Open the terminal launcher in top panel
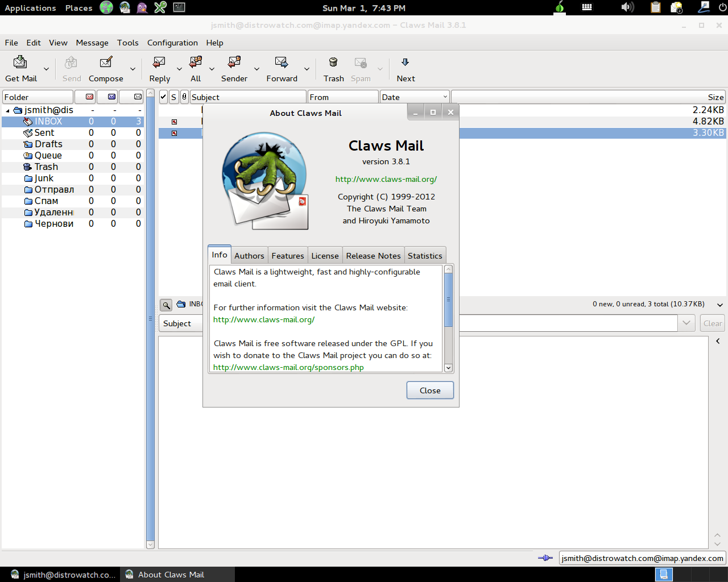Image resolution: width=728 pixels, height=582 pixels. pos(179,7)
